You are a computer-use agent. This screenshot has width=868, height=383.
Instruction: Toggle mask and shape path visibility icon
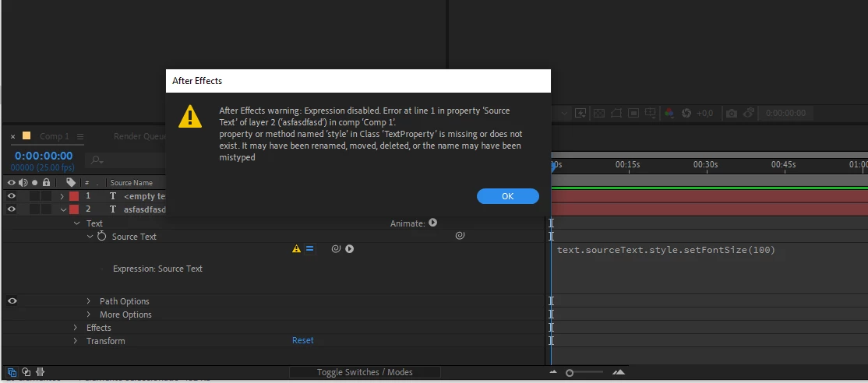(616, 114)
